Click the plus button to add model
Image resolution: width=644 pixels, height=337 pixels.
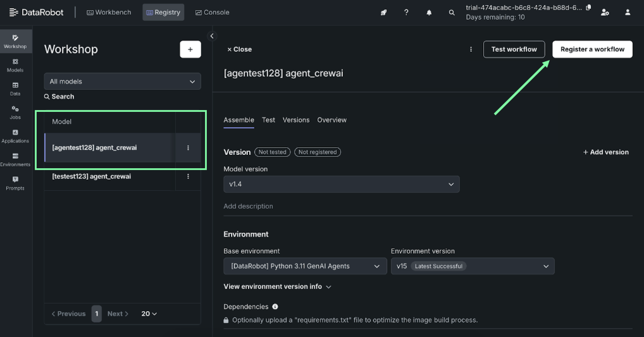(190, 49)
